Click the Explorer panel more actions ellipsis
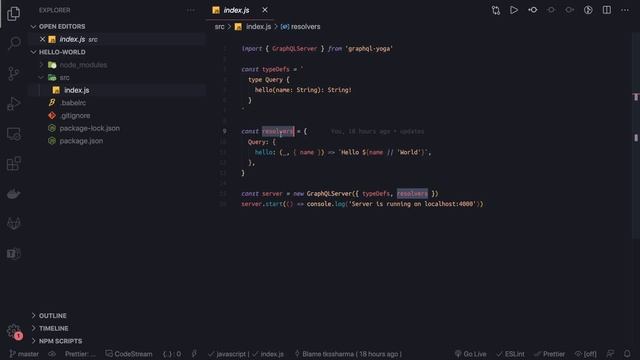 (x=191, y=10)
